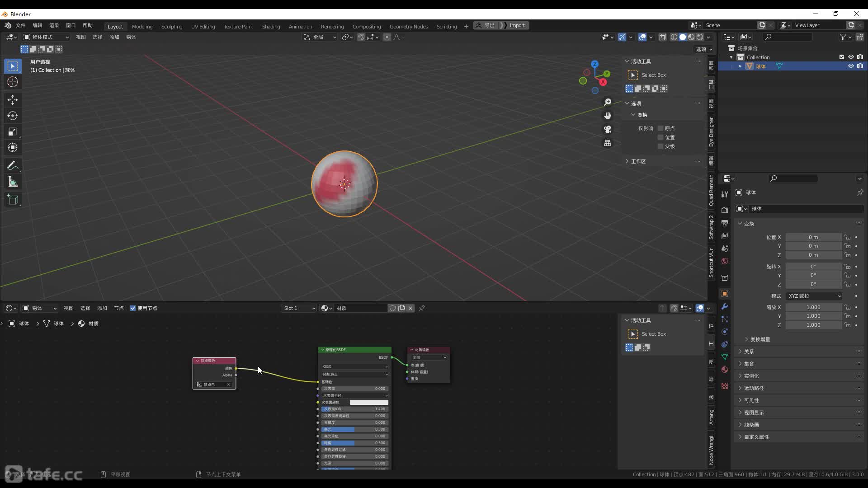Toggle fake user shield button
868x488 pixels.
tap(392, 308)
